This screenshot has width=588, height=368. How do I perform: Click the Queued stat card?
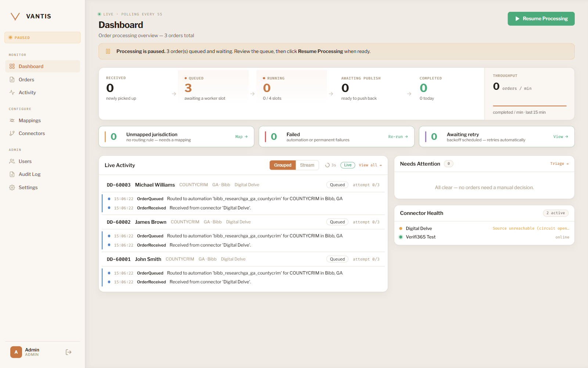pyautogui.click(x=214, y=88)
